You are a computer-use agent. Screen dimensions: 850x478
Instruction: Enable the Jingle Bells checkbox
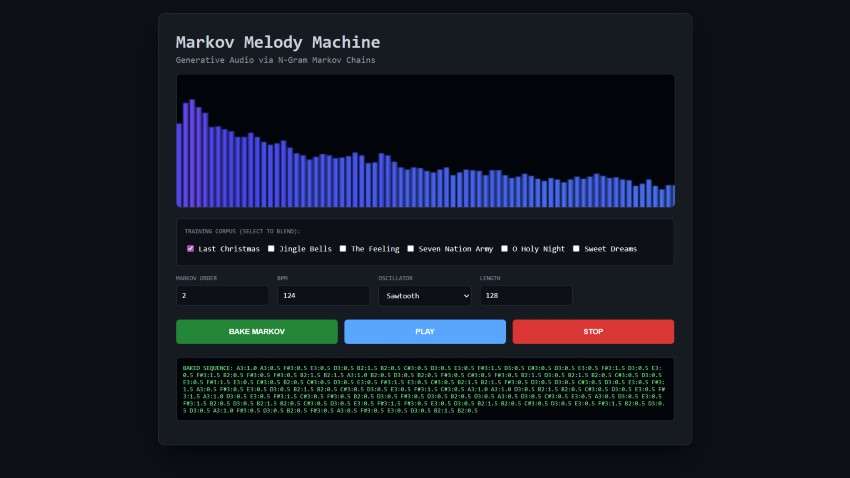pos(271,248)
